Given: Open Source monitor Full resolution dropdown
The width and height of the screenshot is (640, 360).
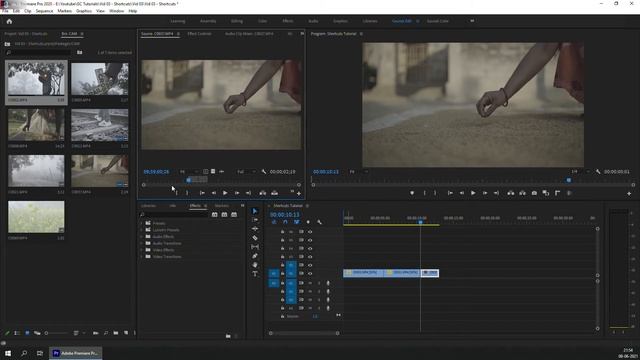Looking at the screenshot, I should [247, 172].
